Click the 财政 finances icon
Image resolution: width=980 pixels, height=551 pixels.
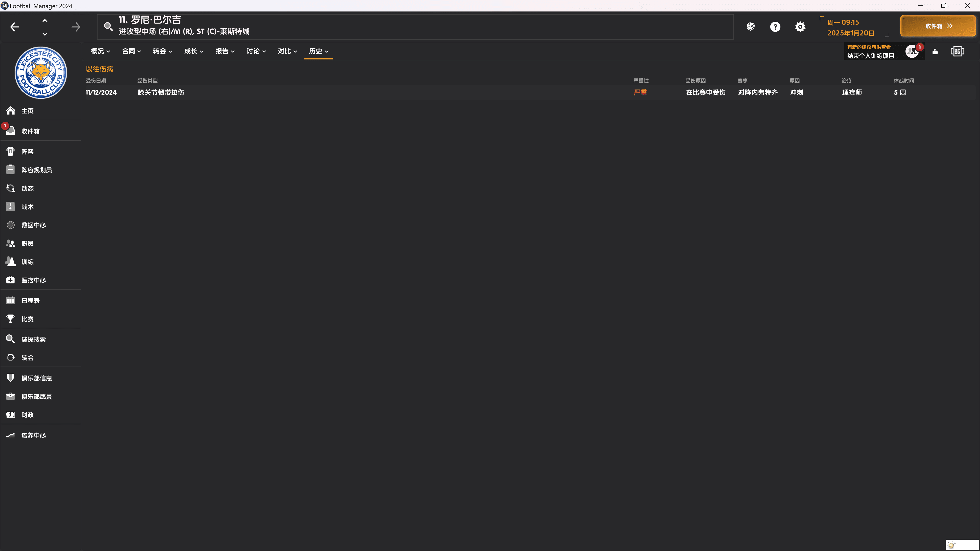10,415
